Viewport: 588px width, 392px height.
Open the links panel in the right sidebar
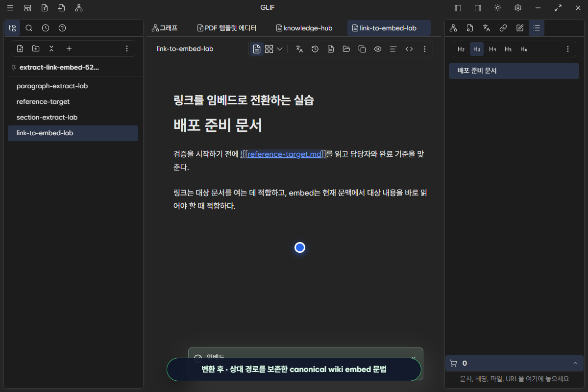coord(503,28)
